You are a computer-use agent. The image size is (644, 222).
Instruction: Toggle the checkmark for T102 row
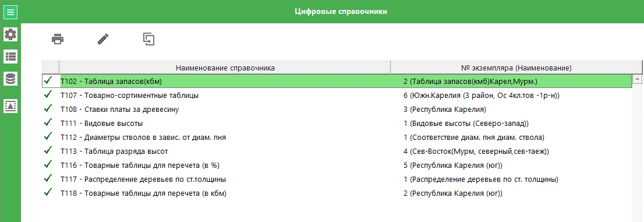(48, 80)
